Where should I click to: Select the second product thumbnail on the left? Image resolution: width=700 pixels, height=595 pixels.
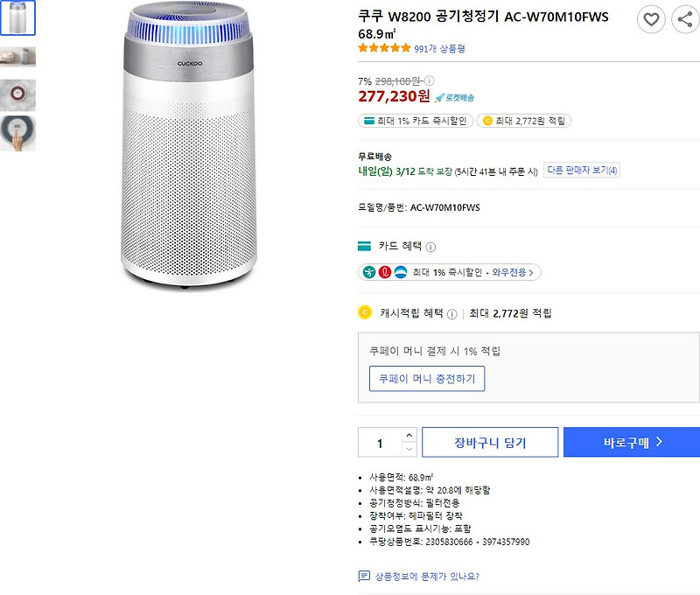(x=19, y=58)
